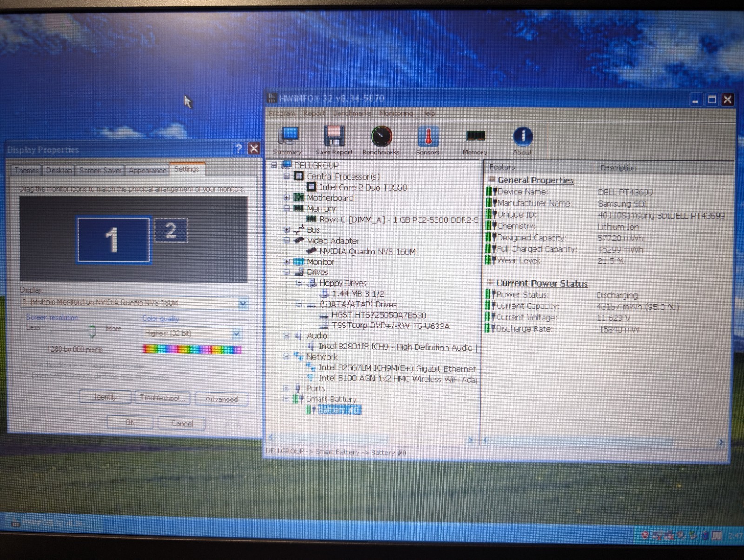This screenshot has height=560, width=744.
Task: Click the Audio speaker icon in tree
Action: 298,335
